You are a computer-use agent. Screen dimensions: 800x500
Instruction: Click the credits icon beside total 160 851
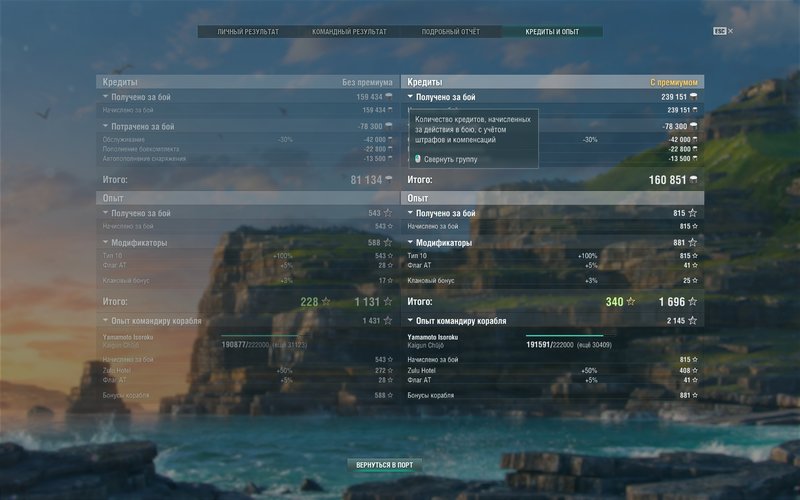click(x=692, y=180)
